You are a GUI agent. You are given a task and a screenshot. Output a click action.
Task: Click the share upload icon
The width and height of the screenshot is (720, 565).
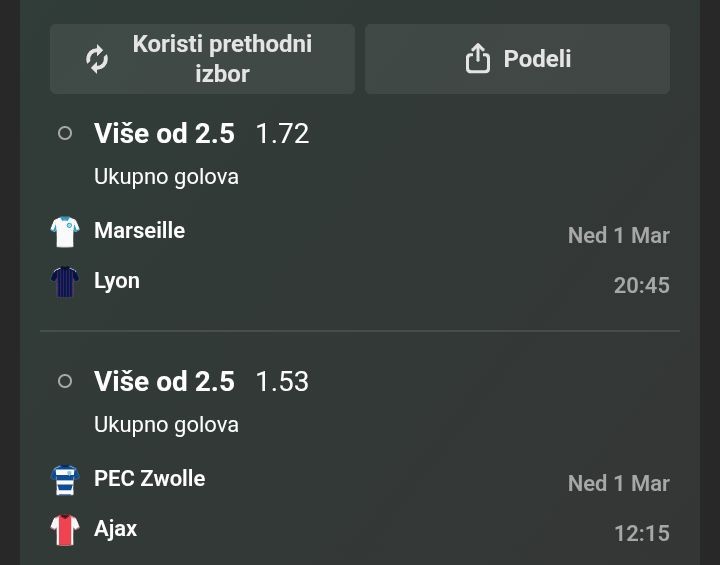tap(478, 59)
